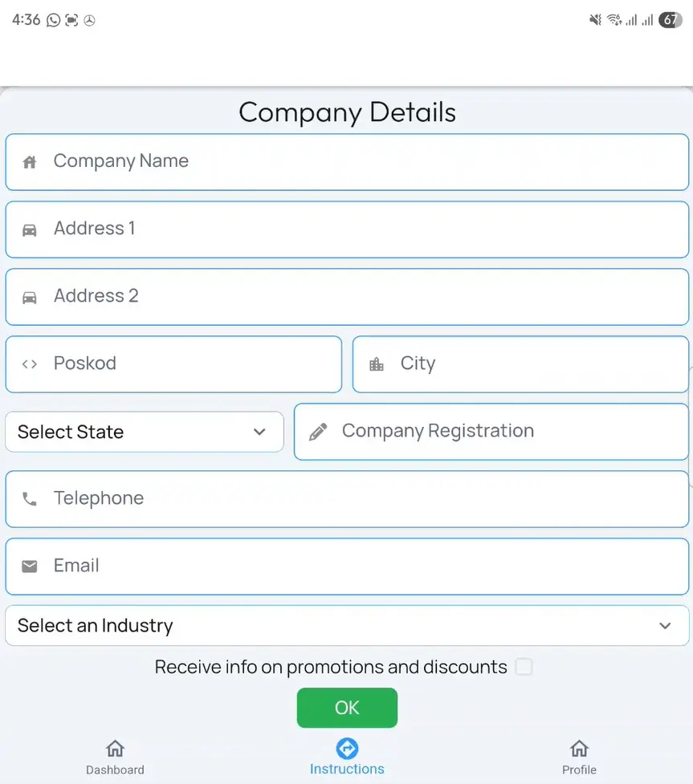
Task: Open the Select State dropdown
Action: 145,432
